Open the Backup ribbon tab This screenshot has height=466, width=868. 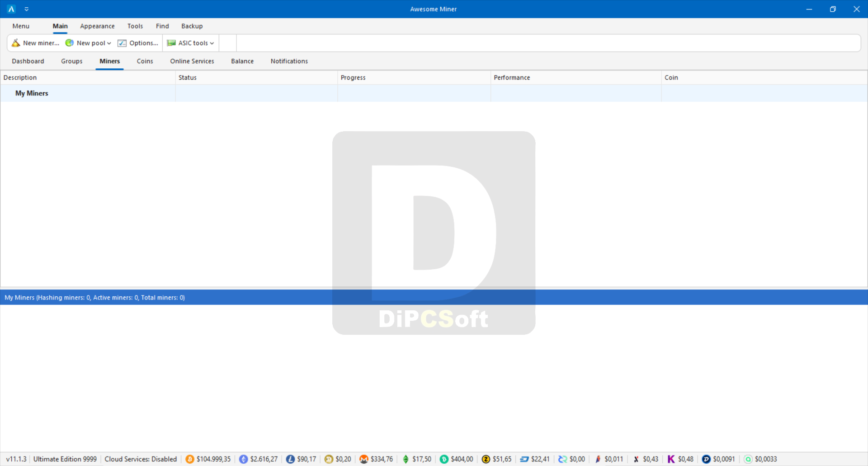[x=192, y=26]
